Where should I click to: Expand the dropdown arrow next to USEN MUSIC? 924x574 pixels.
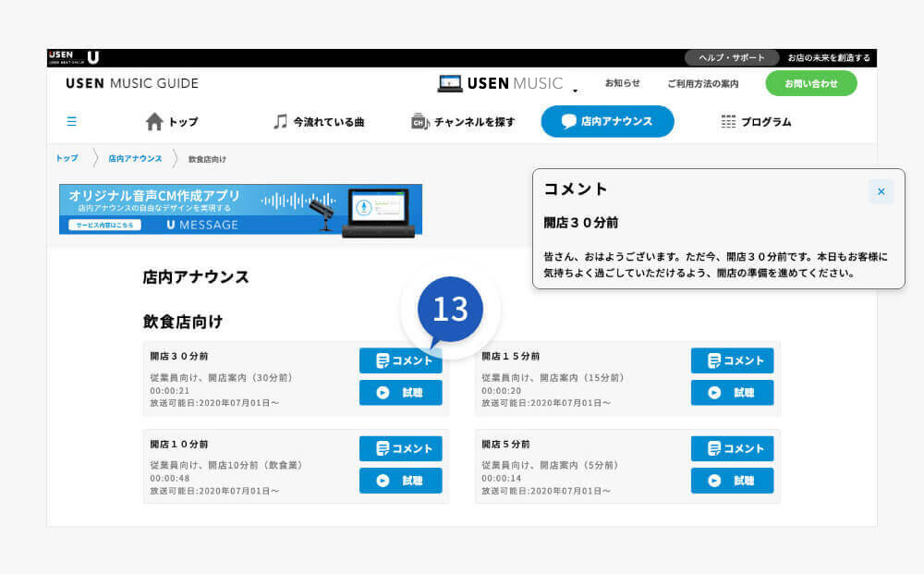pyautogui.click(x=577, y=89)
